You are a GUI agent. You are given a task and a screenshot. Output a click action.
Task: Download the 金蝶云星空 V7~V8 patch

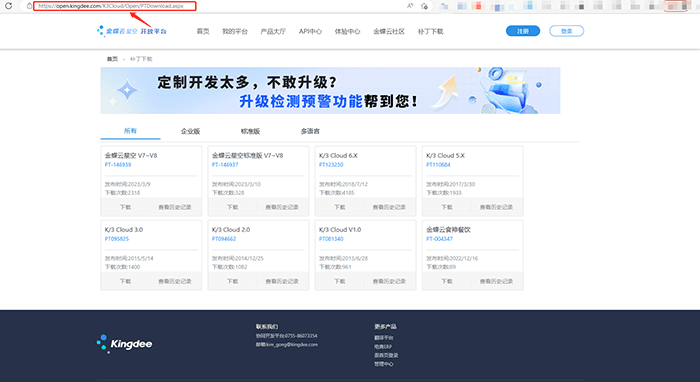click(125, 207)
